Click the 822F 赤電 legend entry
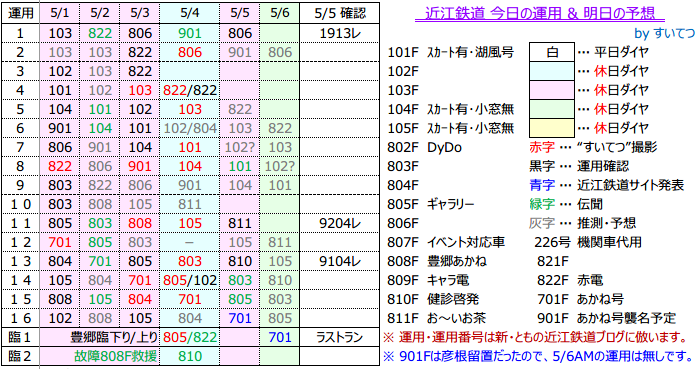This screenshot has height=369, width=699. 570,280
